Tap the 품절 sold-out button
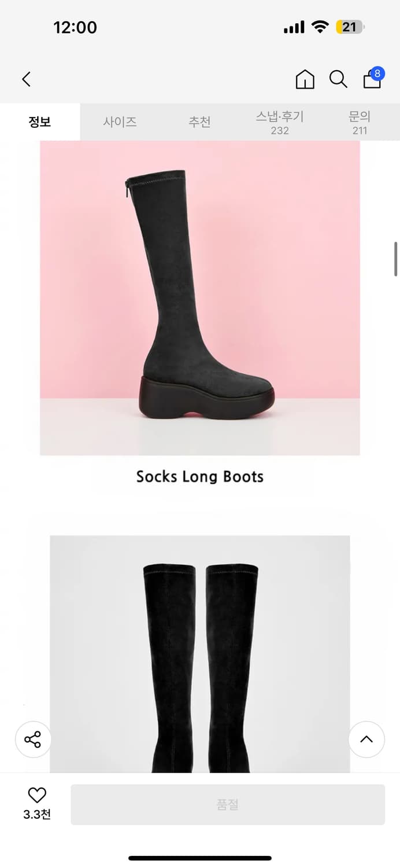 (228, 804)
